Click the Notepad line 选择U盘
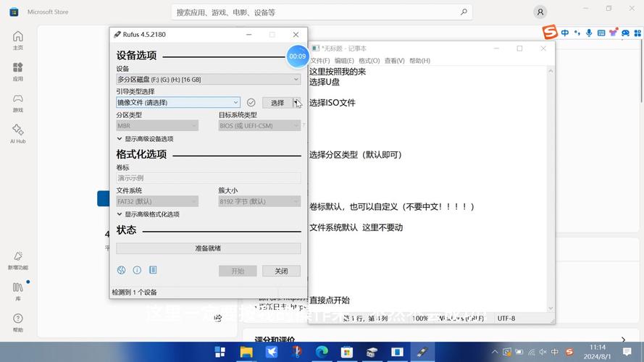 tap(325, 82)
